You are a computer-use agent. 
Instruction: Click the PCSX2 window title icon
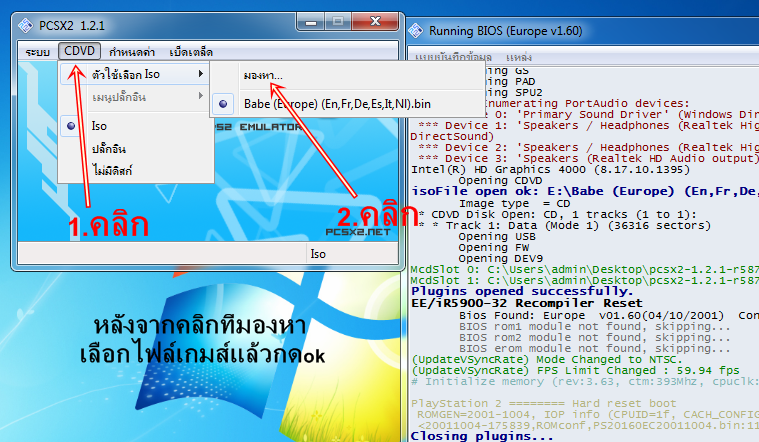[x=25, y=25]
